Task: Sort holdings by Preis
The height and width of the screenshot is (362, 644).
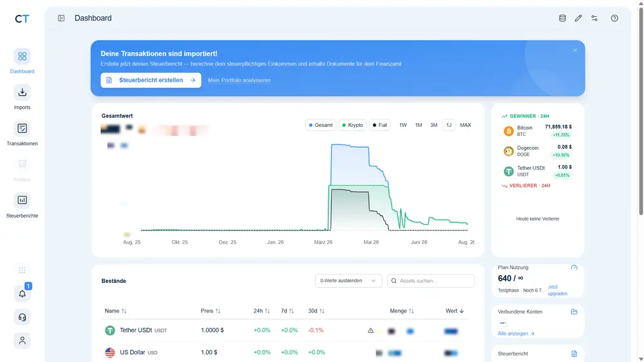Action: [x=211, y=311]
